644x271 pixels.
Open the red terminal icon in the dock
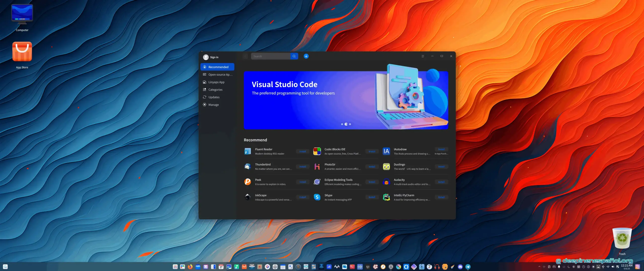[x=352, y=267]
